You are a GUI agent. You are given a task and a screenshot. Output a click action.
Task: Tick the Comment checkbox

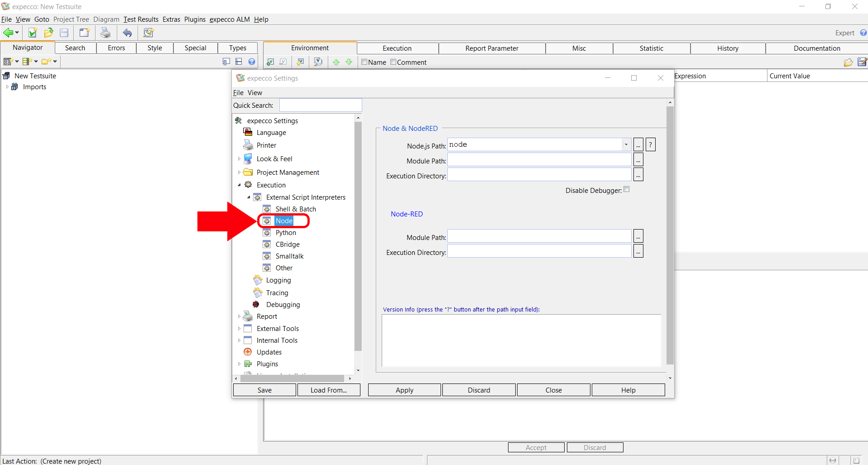pyautogui.click(x=393, y=62)
